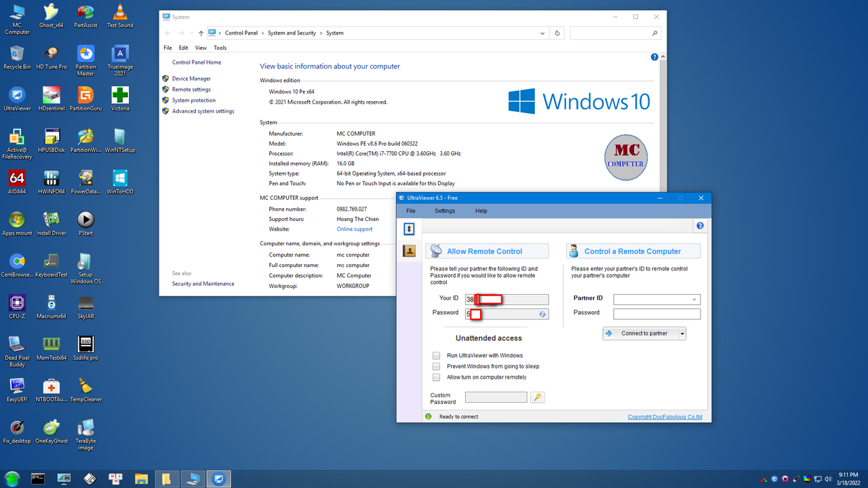Click the Control Panel search box
868x488 pixels.
[x=615, y=33]
